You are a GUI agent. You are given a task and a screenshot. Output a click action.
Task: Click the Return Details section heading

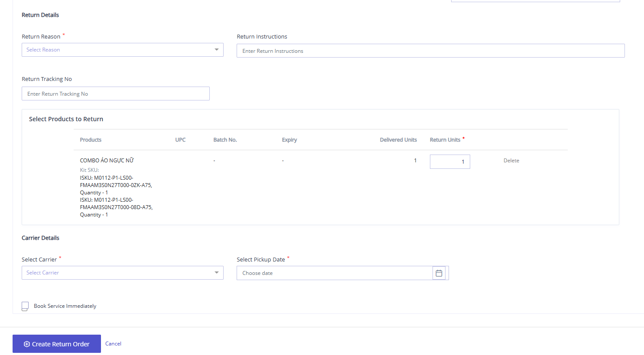40,15
